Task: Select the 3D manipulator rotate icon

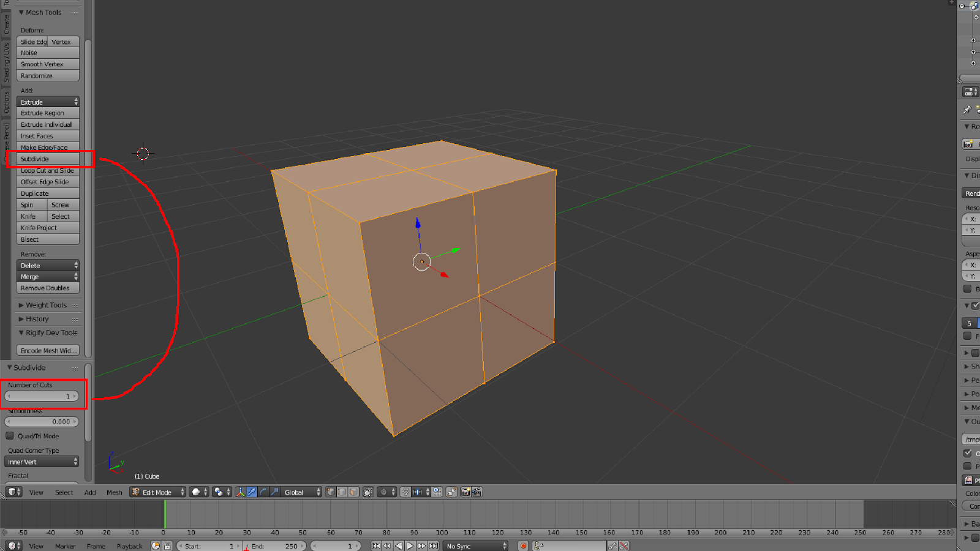Action: tap(263, 492)
